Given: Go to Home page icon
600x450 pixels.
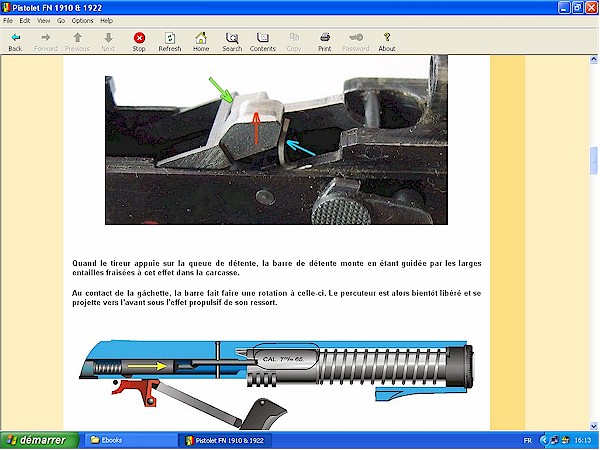Looking at the screenshot, I should pos(201,40).
